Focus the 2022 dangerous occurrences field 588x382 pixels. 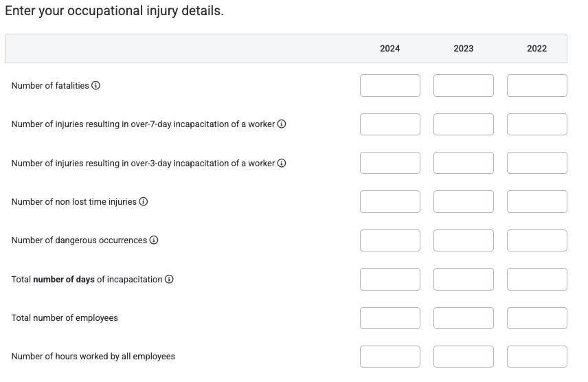[x=537, y=240]
